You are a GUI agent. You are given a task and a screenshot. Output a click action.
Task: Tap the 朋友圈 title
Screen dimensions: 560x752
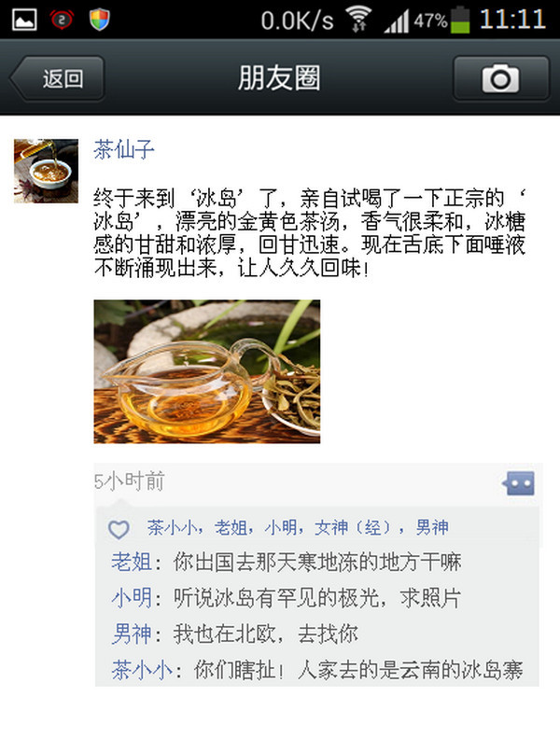click(279, 78)
